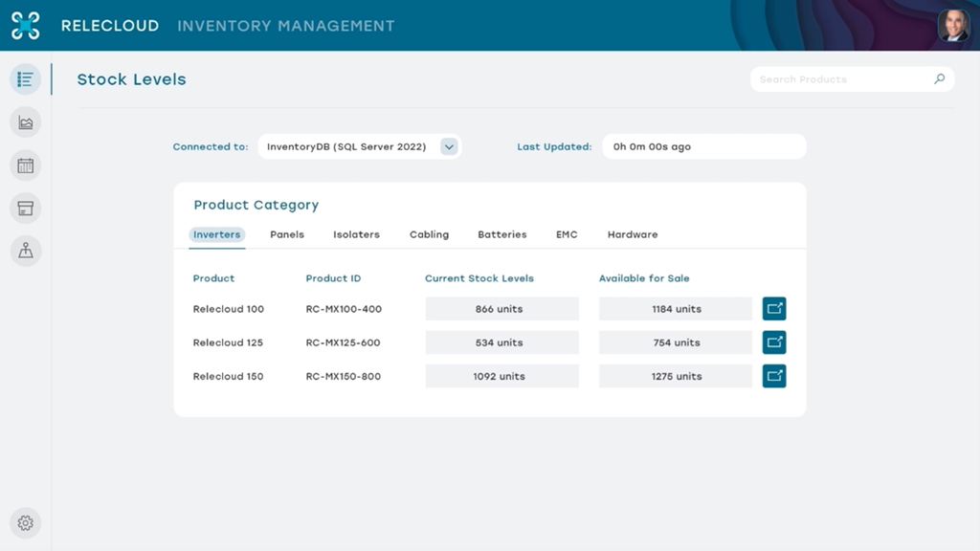
Task: Open the lab flask sidebar icon
Action: click(x=26, y=252)
